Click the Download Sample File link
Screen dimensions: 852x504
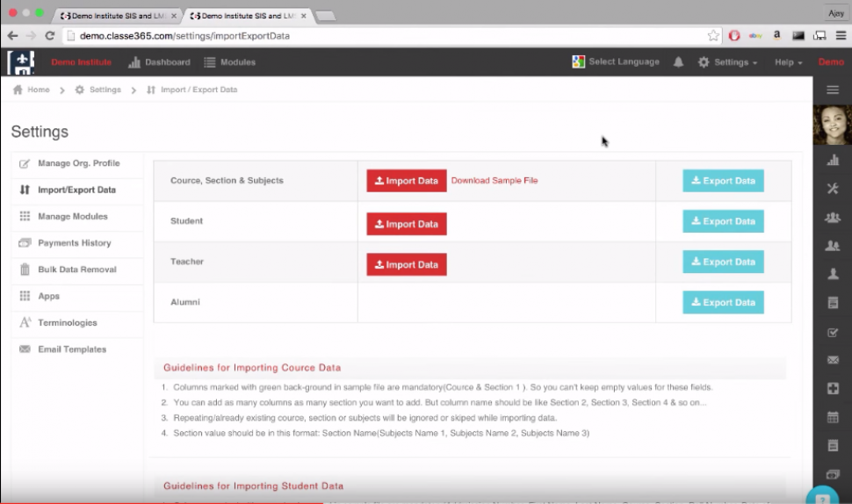(495, 181)
